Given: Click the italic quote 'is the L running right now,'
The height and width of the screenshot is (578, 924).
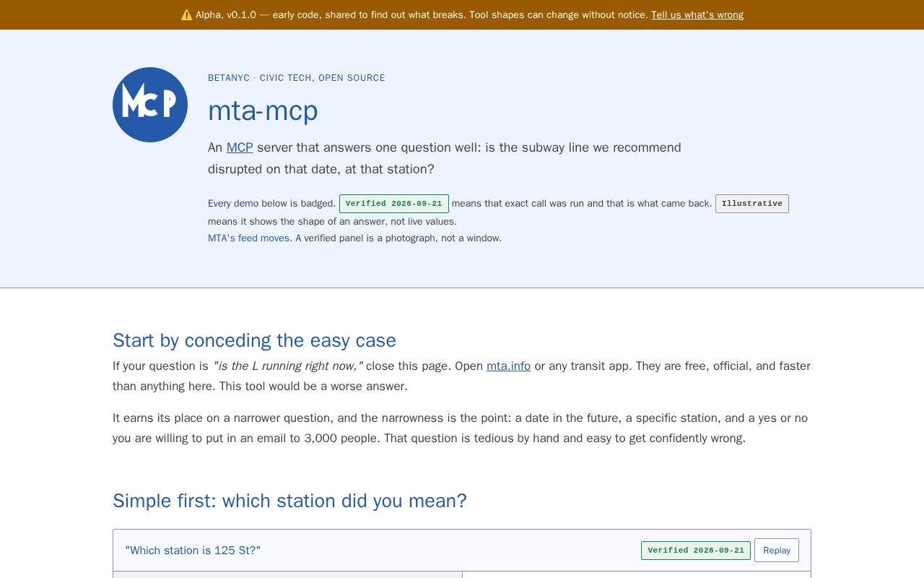Looking at the screenshot, I should tap(287, 366).
